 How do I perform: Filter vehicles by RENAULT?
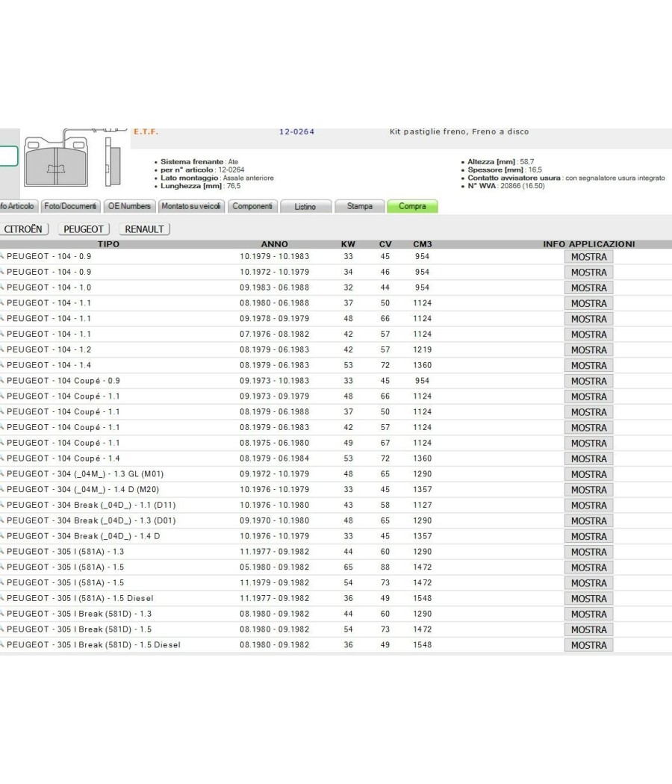coord(145,229)
